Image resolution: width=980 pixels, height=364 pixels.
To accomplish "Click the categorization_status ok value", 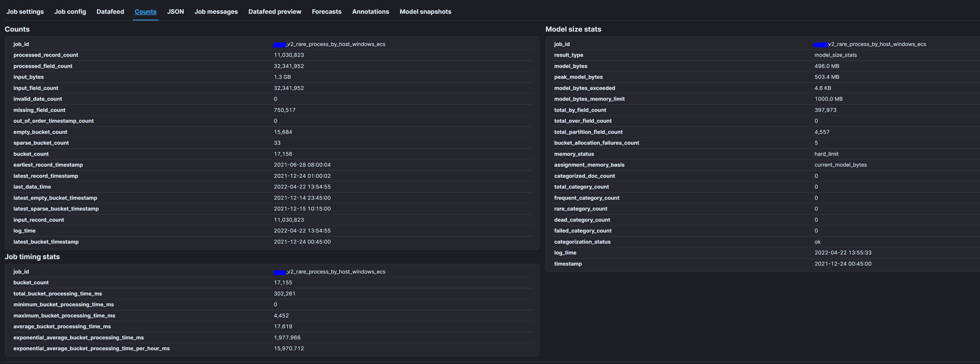I will 817,242.
